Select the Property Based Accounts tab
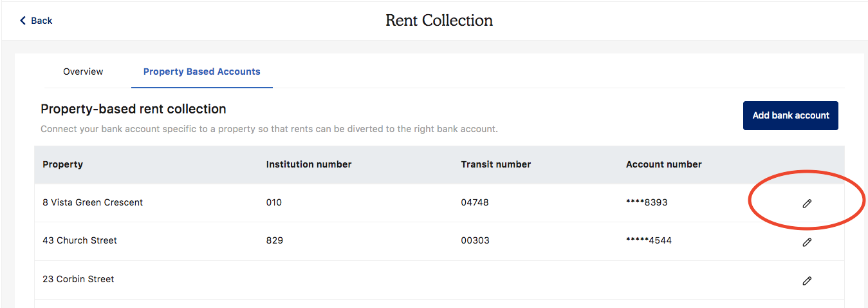 click(x=201, y=72)
